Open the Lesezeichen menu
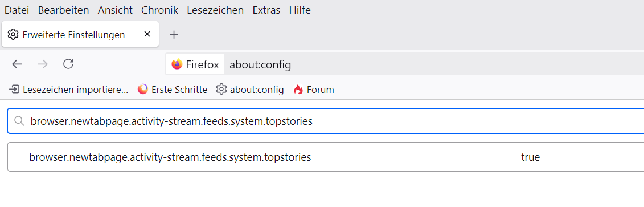This screenshot has height=207, width=644. pyautogui.click(x=215, y=10)
